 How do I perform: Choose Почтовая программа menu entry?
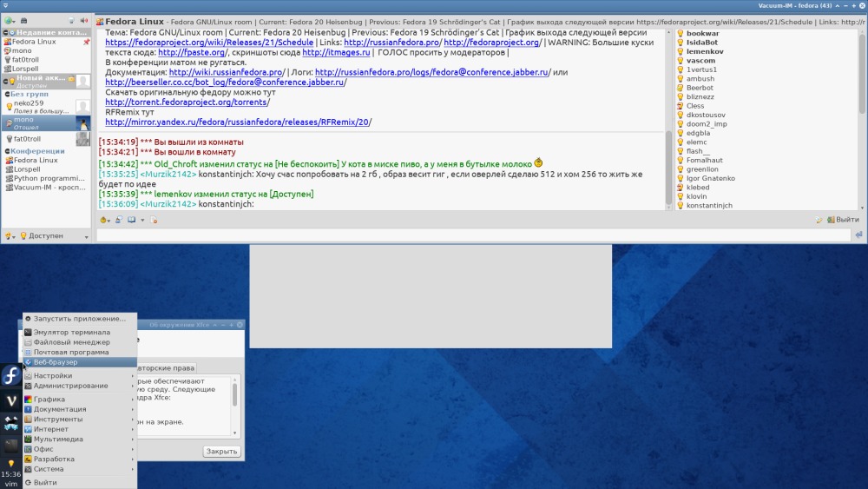coord(80,353)
